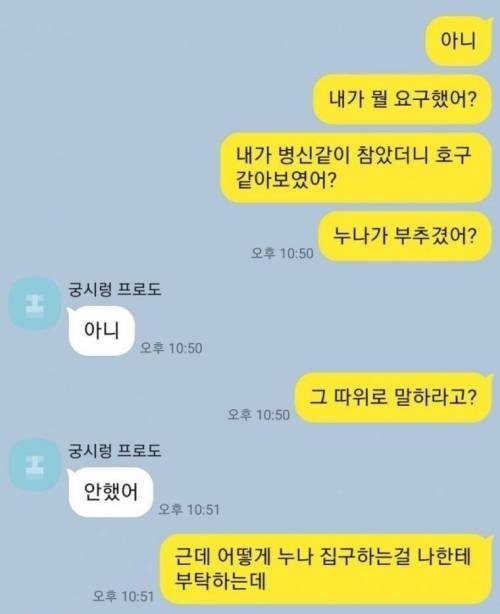Tap the '내가 뭘 요구했어?' message bubble
The width and height of the screenshot is (500, 614).
[x=403, y=99]
